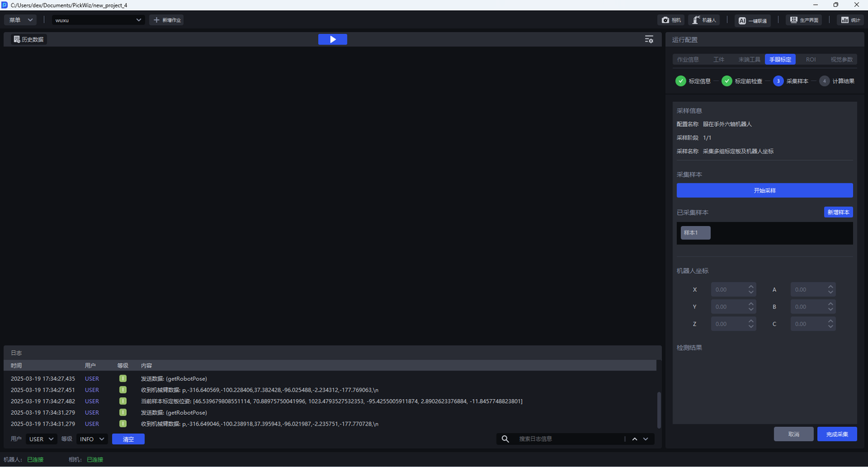This screenshot has width=868, height=467.
Task: Click the log search magnifier icon
Action: tap(505, 439)
